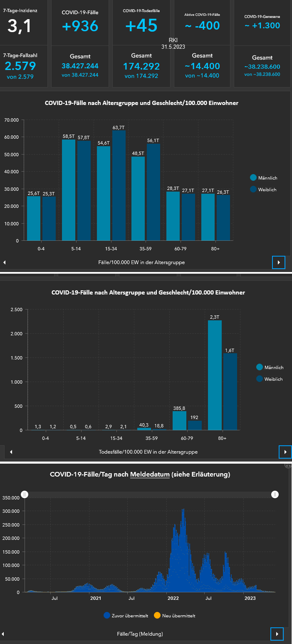Expand the Fälle/Tag chart with the corner maximize icon
Screen dimensions: 292x644
[287, 465]
